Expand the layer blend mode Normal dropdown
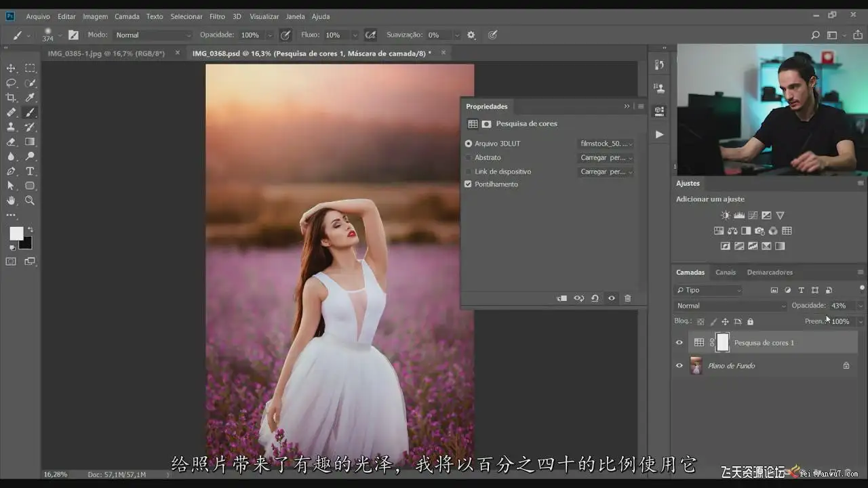Screen dimensions: 868x488 (731, 306)
